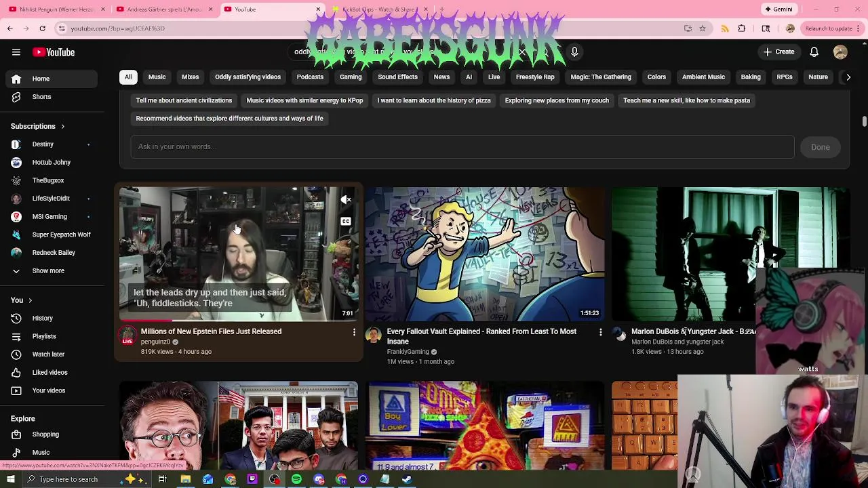Open more options for Epstein Files video
Viewport: 868px width, 488px height.
coord(354,332)
